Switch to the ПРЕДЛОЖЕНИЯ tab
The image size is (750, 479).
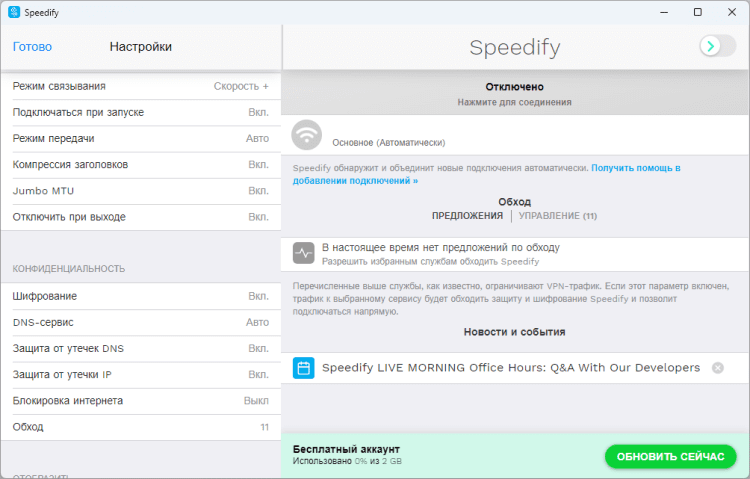(x=467, y=216)
